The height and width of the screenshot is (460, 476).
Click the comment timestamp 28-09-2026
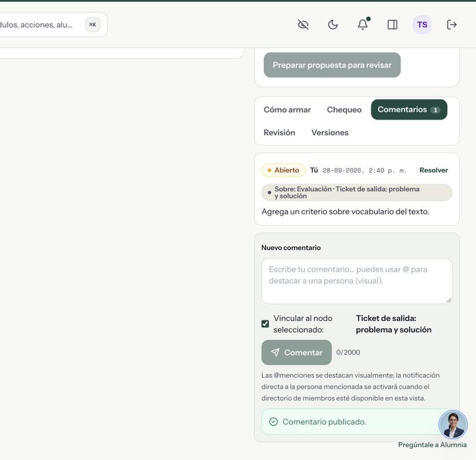click(x=364, y=170)
